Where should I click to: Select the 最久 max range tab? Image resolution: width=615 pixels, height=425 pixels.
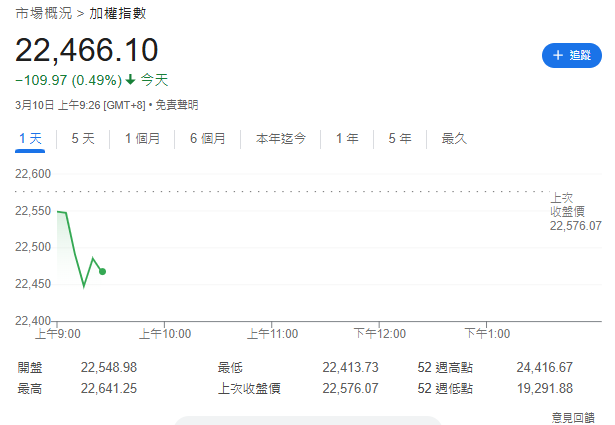[x=454, y=138]
